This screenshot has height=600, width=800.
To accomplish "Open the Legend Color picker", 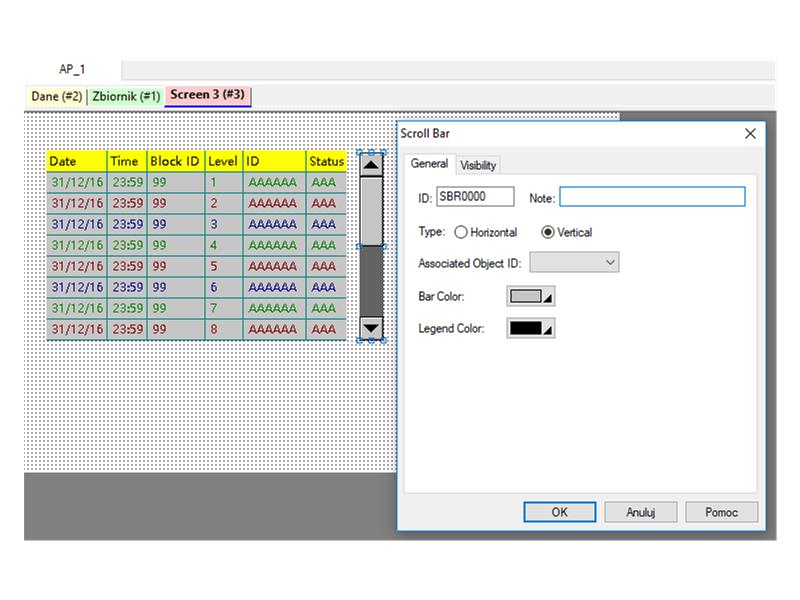I will pos(531,328).
